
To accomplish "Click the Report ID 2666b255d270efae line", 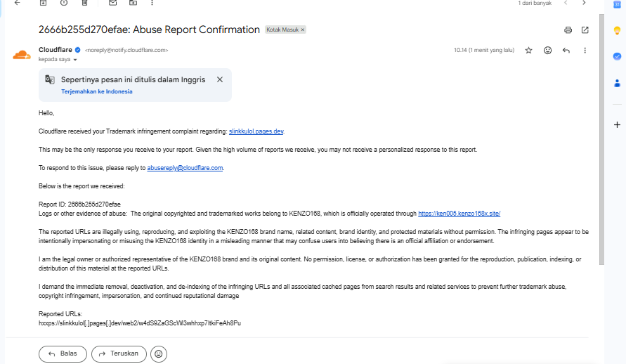I will (79, 204).
